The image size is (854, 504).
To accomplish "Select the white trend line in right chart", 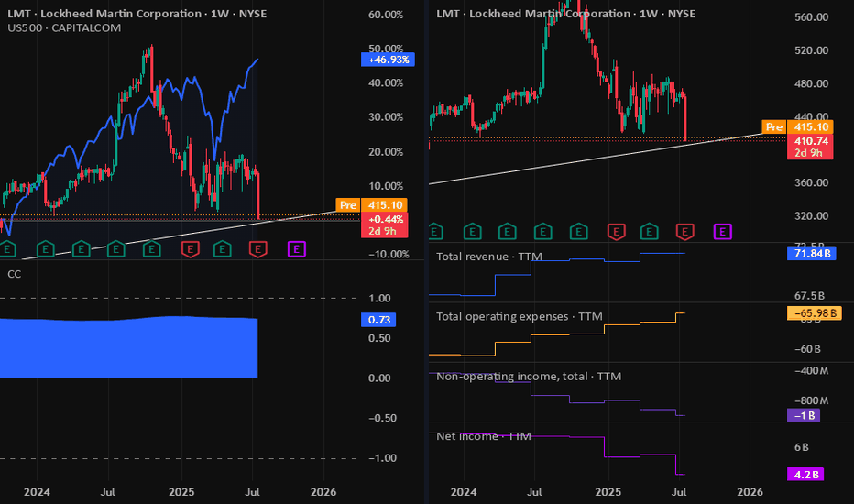I will click(594, 159).
